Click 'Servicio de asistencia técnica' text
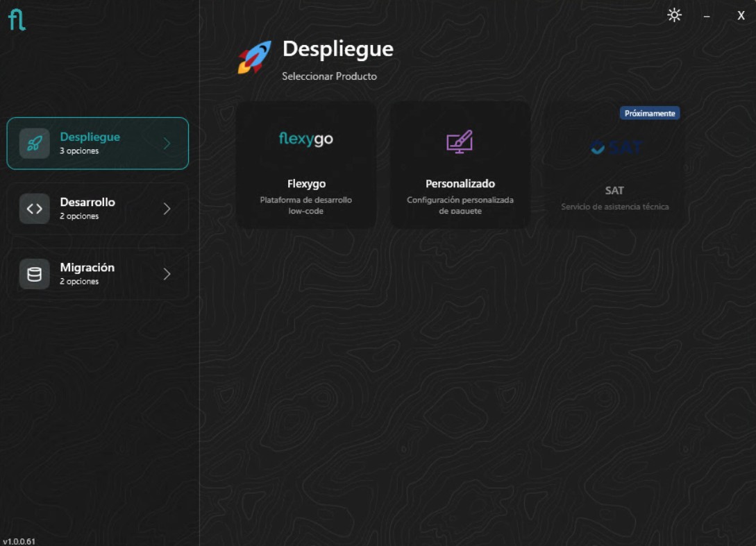The height and width of the screenshot is (546, 756). [x=615, y=207]
